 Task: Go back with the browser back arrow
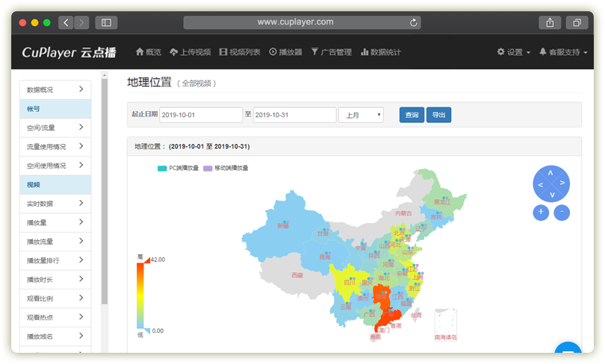(66, 22)
